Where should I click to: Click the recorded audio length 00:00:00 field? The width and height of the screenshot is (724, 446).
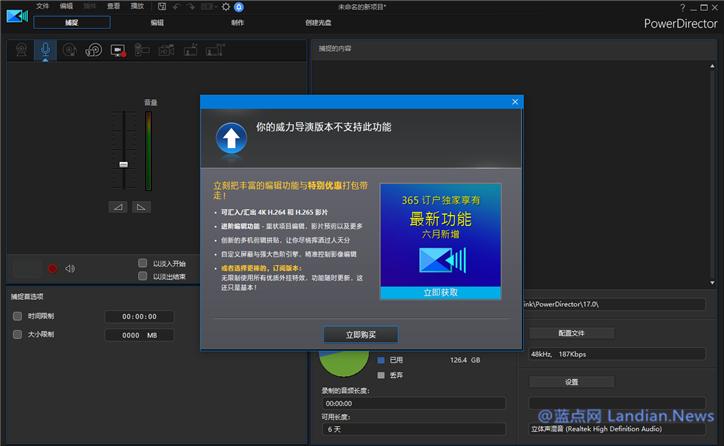[413, 404]
